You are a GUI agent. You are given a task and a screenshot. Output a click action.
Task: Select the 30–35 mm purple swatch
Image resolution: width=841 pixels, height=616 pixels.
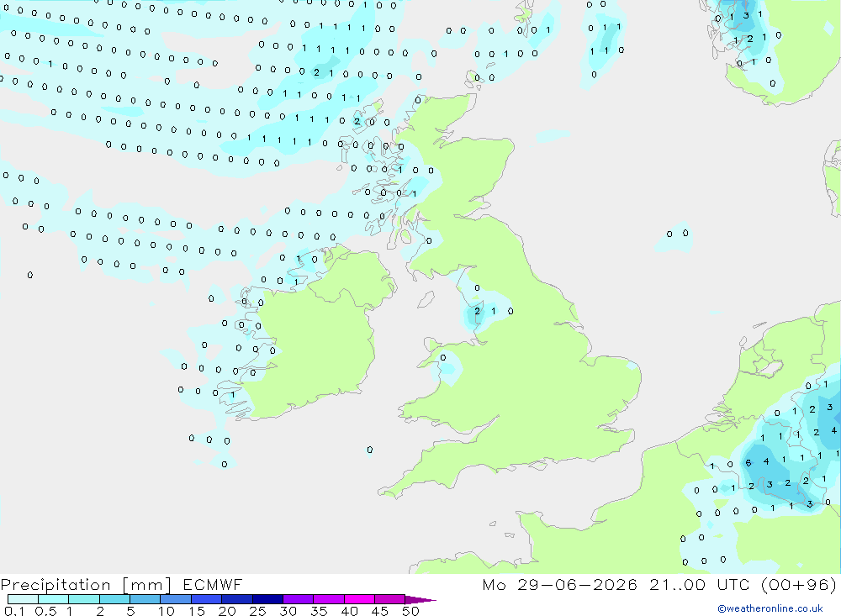[x=299, y=599]
